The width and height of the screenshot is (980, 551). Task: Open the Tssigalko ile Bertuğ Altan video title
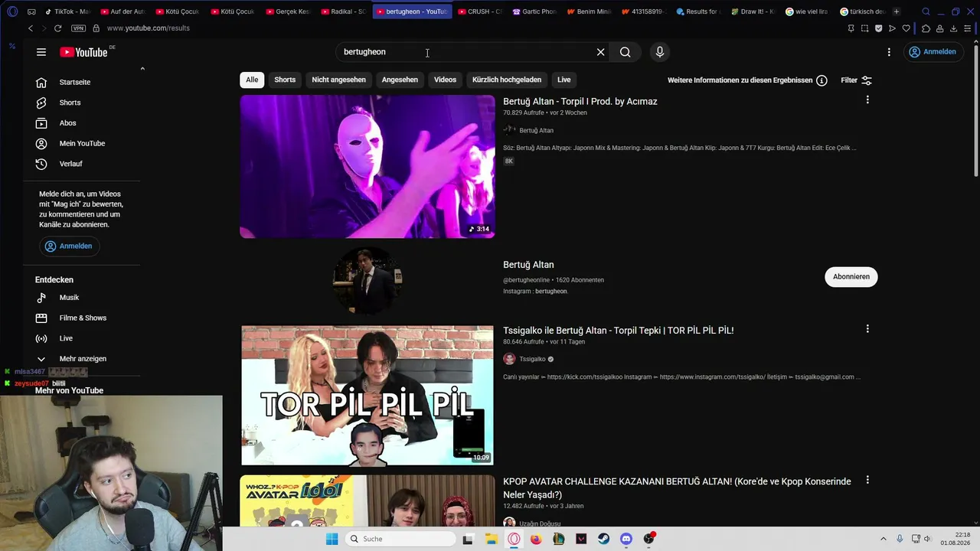coord(618,331)
